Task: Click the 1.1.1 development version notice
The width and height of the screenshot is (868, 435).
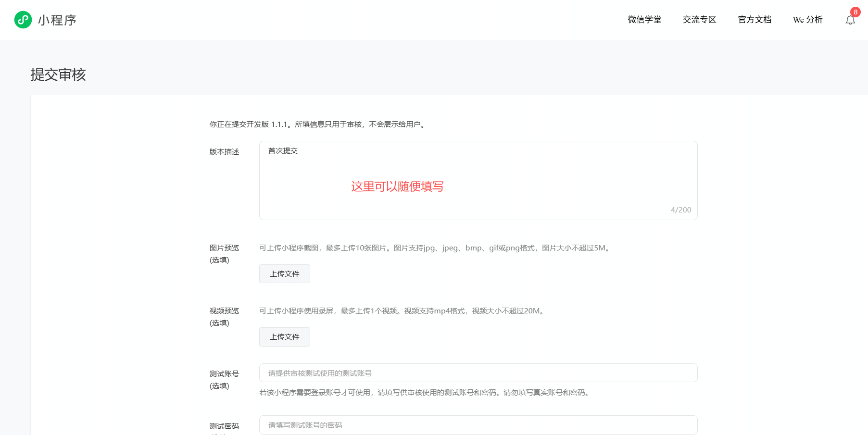Action: (317, 124)
